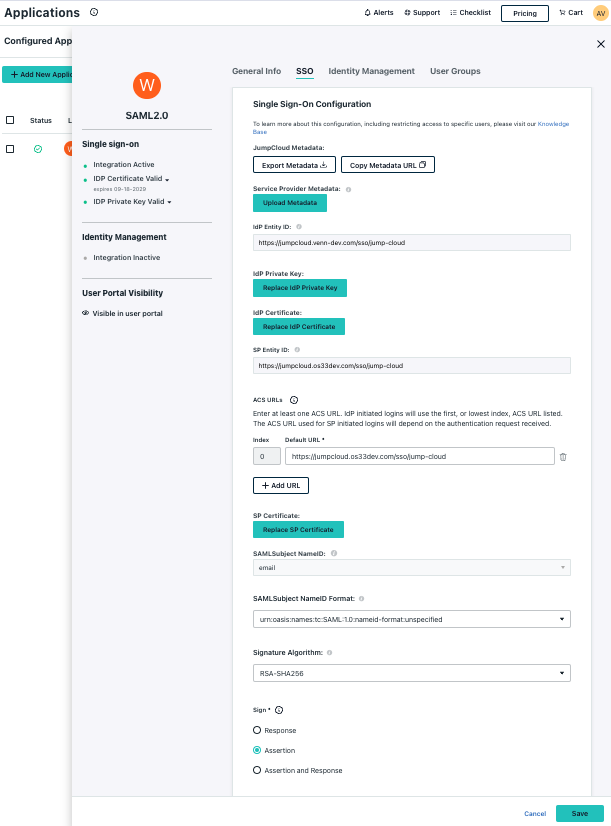Expand IDP Certificate Valid details

pos(167,180)
